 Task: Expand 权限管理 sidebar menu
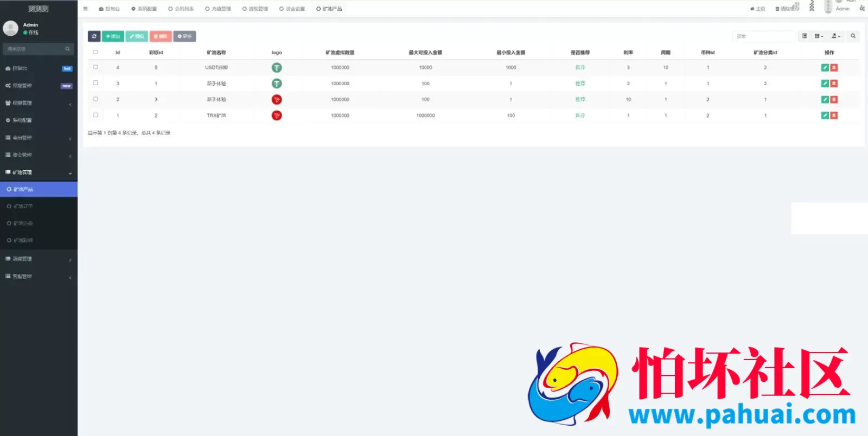tap(39, 103)
